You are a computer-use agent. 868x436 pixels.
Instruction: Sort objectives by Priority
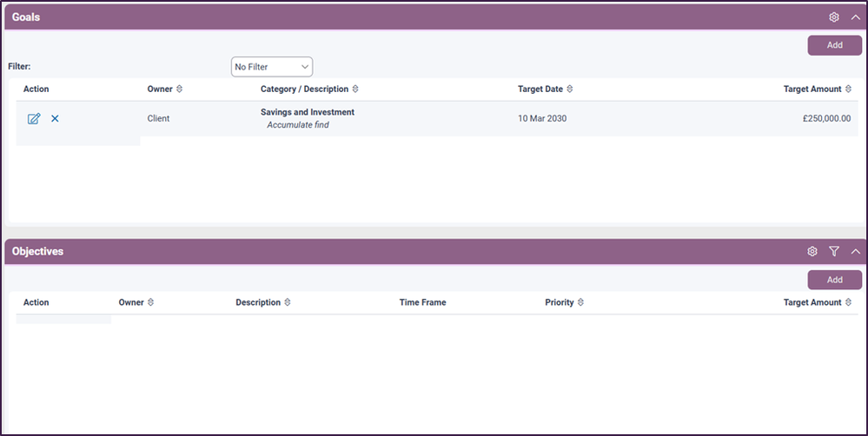tap(580, 303)
